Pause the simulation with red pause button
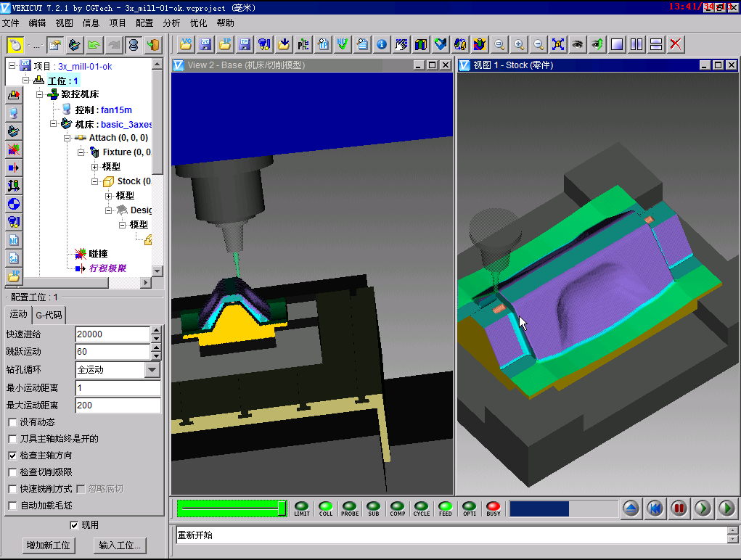The height and width of the screenshot is (560, 741). pos(679,508)
